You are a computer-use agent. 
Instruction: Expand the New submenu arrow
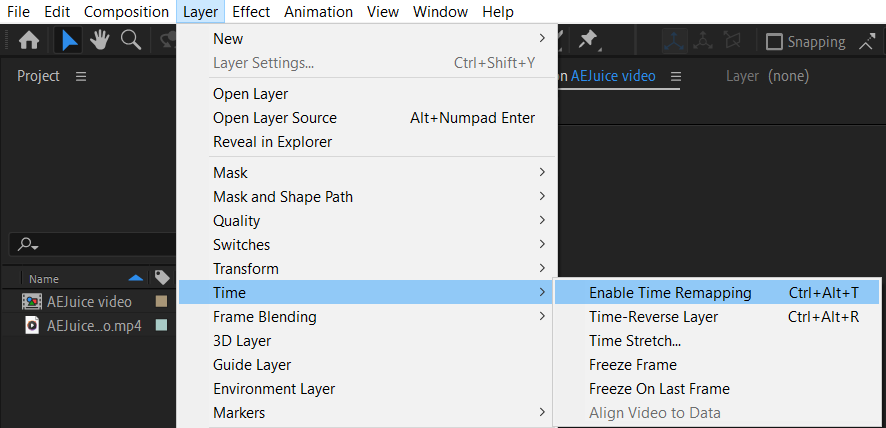(542, 39)
